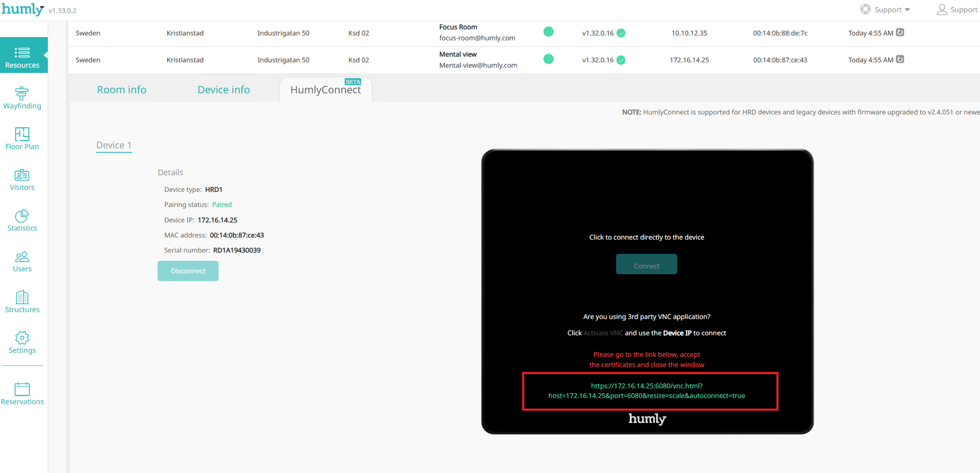
Task: Click the Activate VNC link
Action: [x=603, y=333]
